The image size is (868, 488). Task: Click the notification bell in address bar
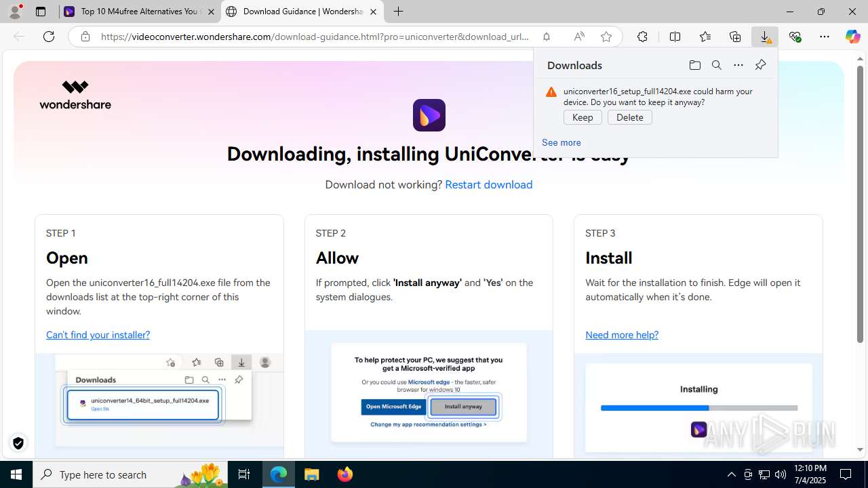tap(547, 37)
